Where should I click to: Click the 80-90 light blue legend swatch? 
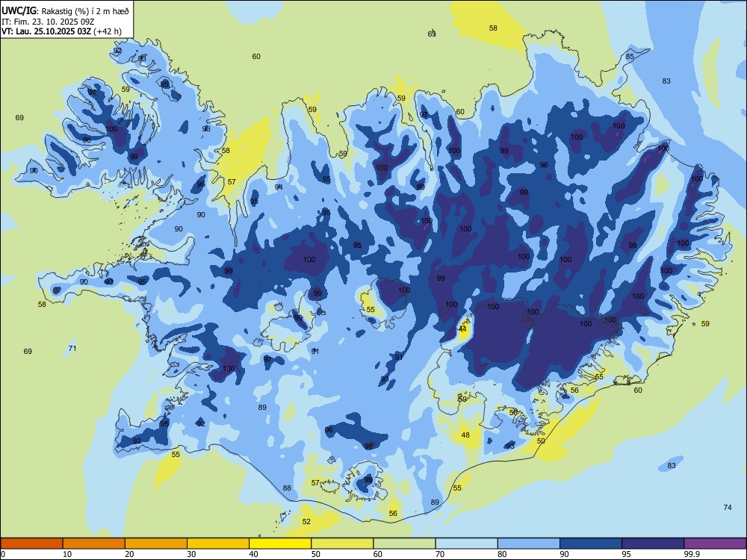click(529, 544)
